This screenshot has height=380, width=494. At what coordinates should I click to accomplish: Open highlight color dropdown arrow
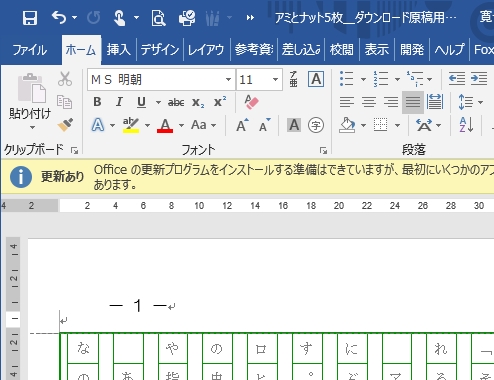pos(147,125)
